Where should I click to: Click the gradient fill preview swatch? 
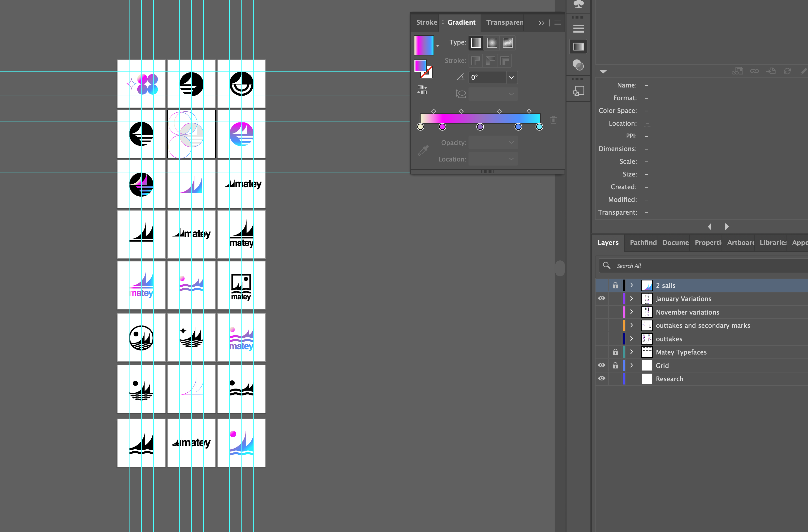[424, 45]
